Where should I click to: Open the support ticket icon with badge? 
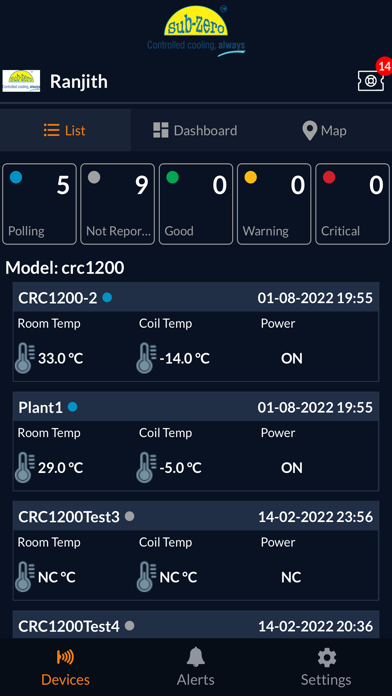pos(371,81)
